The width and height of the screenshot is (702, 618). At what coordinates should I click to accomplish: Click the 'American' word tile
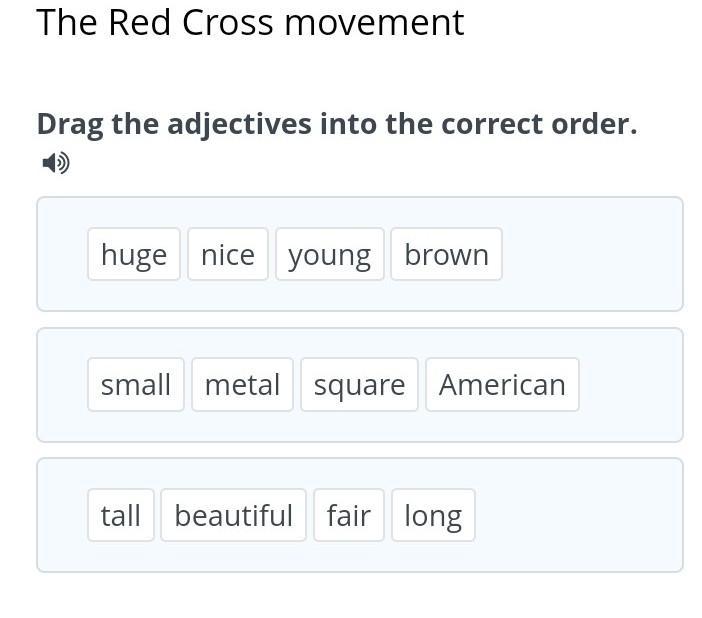502,385
